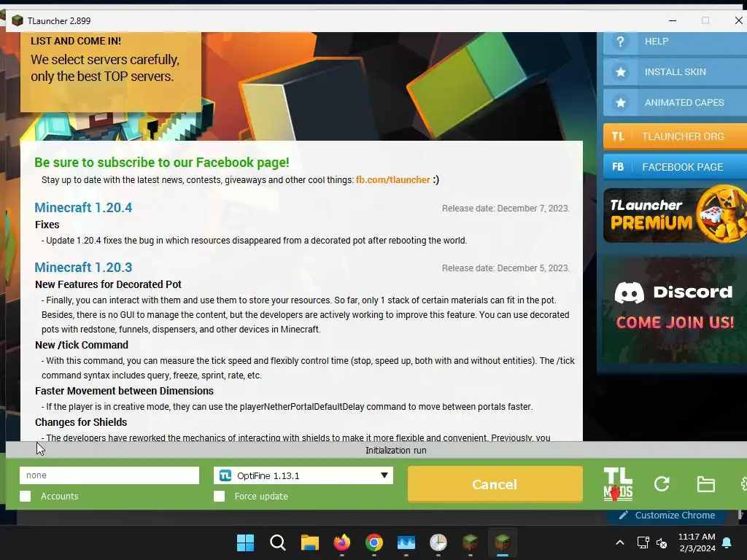The image size is (747, 560).
Task: Open the settings gear at bottom right
Action: 743,484
